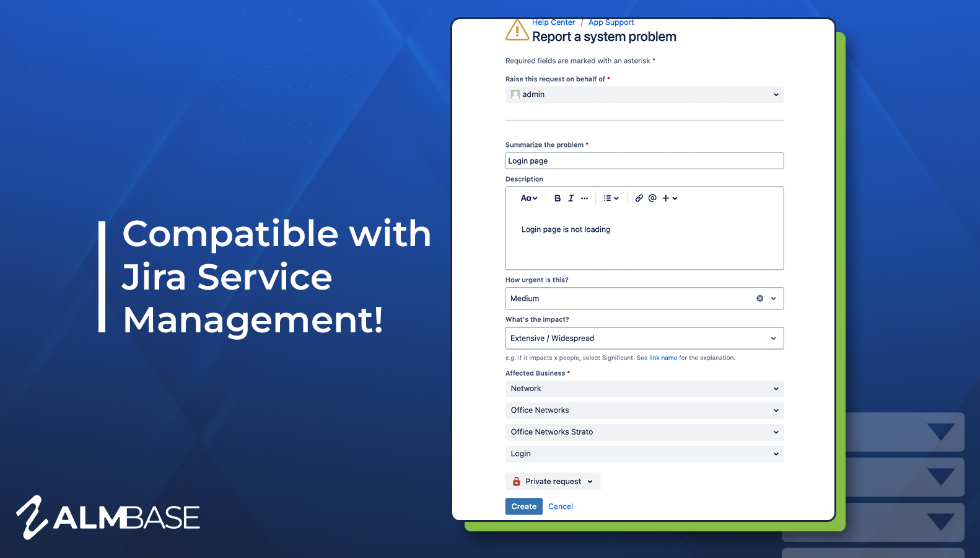The width and height of the screenshot is (980, 558).
Task: Toggle bold formatting in Description toolbar
Action: point(558,198)
